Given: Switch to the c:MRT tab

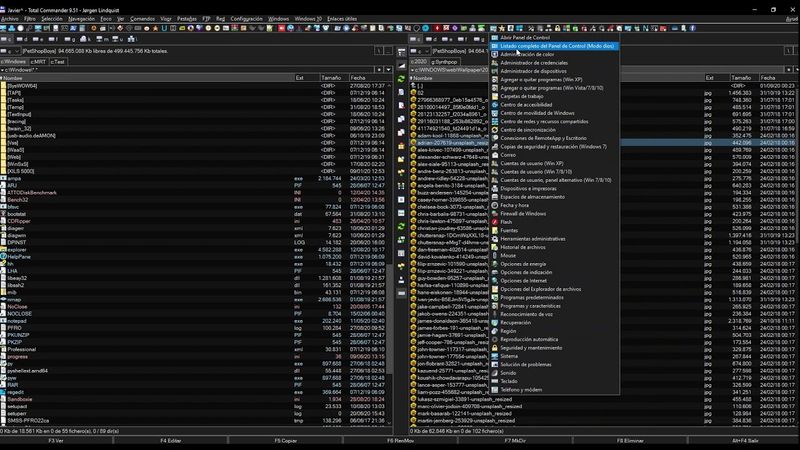Looking at the screenshot, I should [38, 61].
